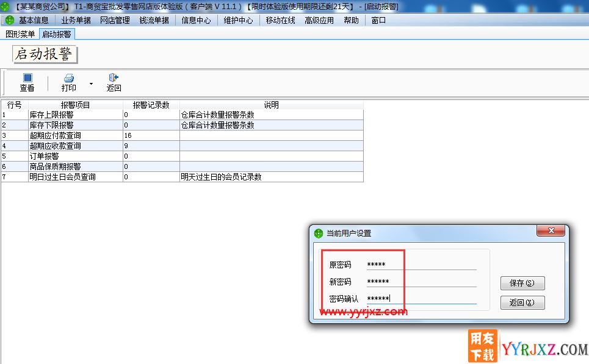
Task: Select the 超期应付款查询 row
Action: coord(182,135)
